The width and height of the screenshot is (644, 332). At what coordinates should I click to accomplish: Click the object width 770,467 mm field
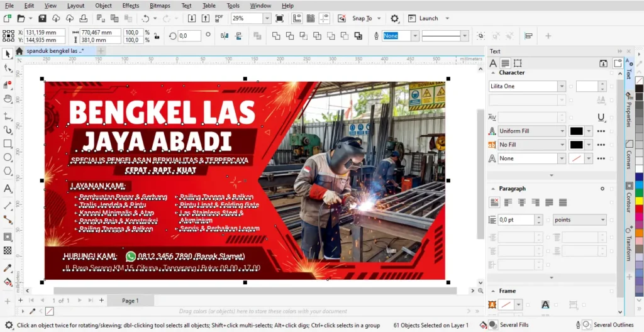point(100,32)
